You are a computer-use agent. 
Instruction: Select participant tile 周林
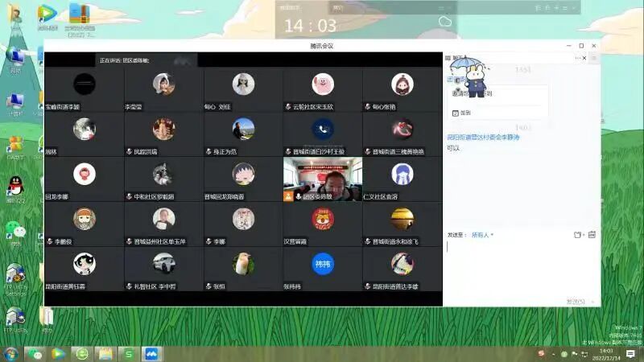coord(85,134)
